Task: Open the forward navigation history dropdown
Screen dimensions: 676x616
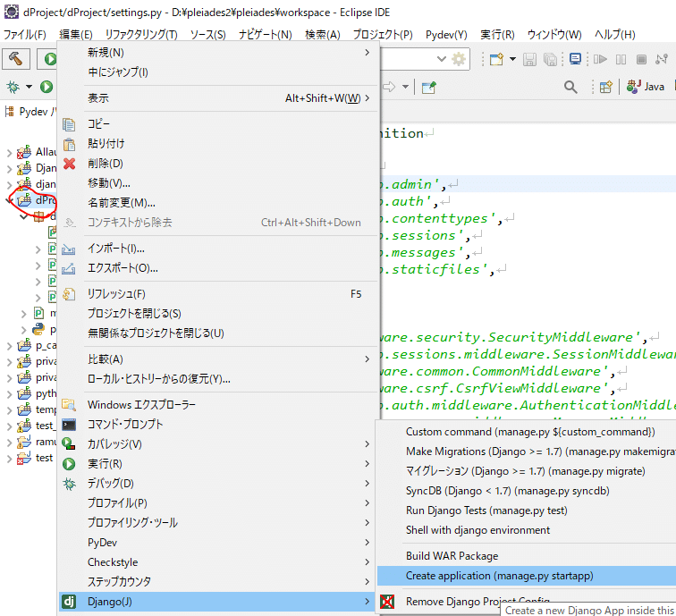Action: pyautogui.click(x=405, y=87)
